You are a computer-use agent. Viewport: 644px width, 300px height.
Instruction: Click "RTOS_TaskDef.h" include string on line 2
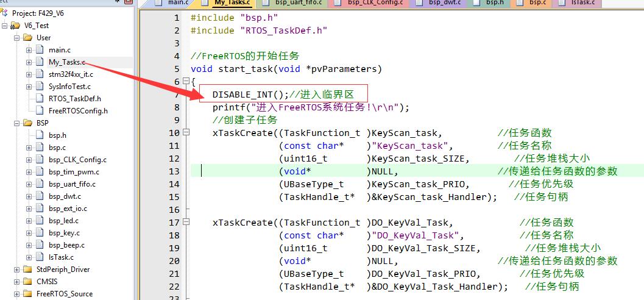coord(283,30)
